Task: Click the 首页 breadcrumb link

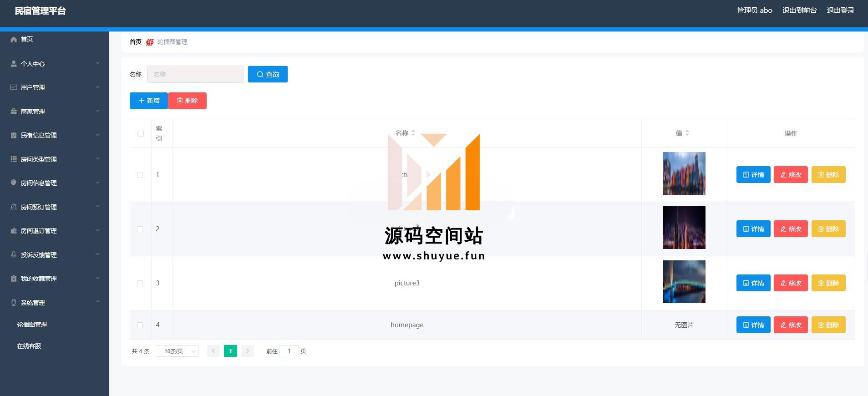Action: coord(136,42)
